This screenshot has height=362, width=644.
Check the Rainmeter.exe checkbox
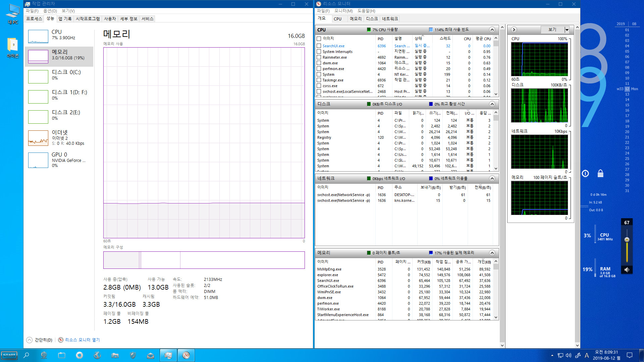pyautogui.click(x=319, y=57)
